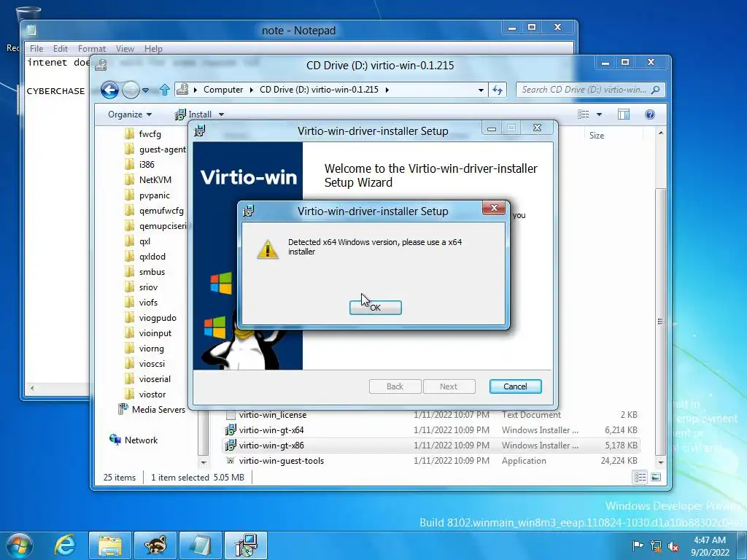
Task: Select the NetKVM folder
Action: click(x=147, y=179)
